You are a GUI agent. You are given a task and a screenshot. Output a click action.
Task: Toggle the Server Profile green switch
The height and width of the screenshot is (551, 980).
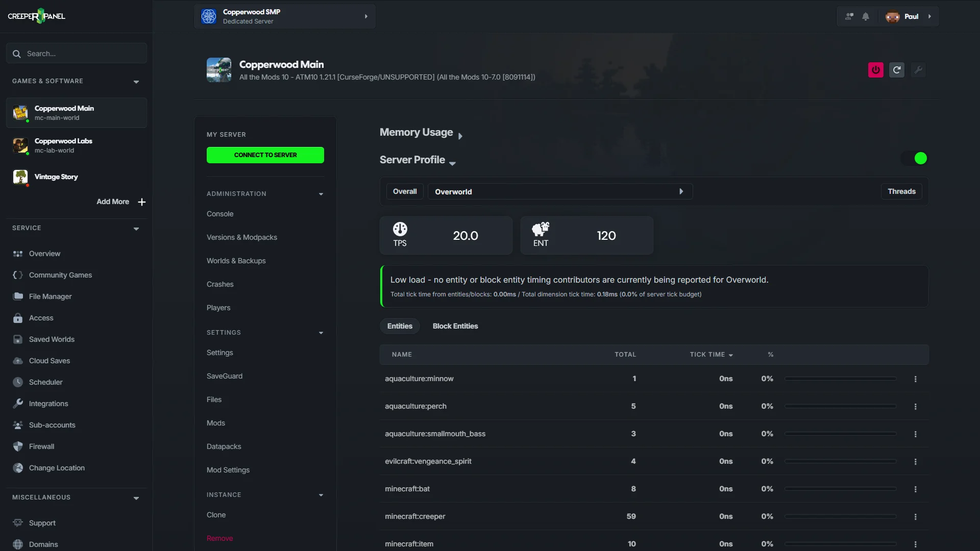pyautogui.click(x=915, y=158)
